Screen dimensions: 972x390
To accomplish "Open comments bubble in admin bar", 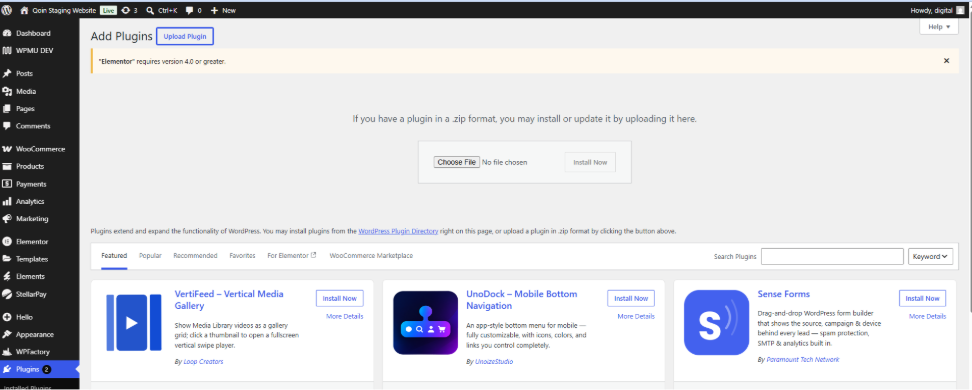I will pos(189,10).
